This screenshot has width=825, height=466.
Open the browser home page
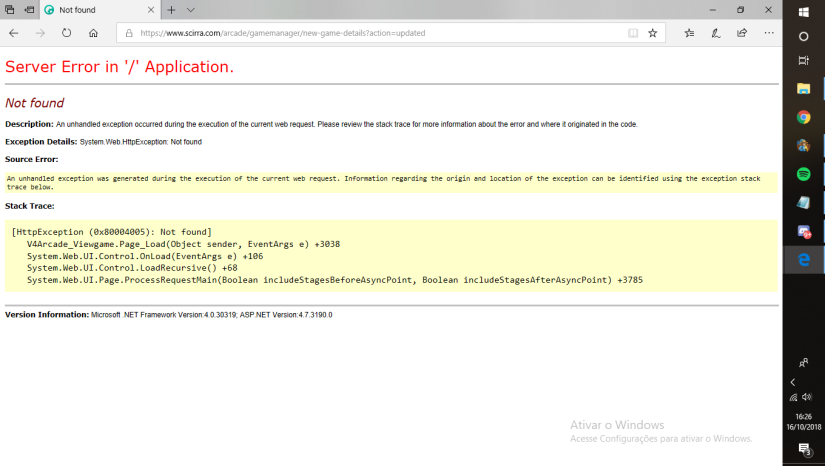point(93,33)
